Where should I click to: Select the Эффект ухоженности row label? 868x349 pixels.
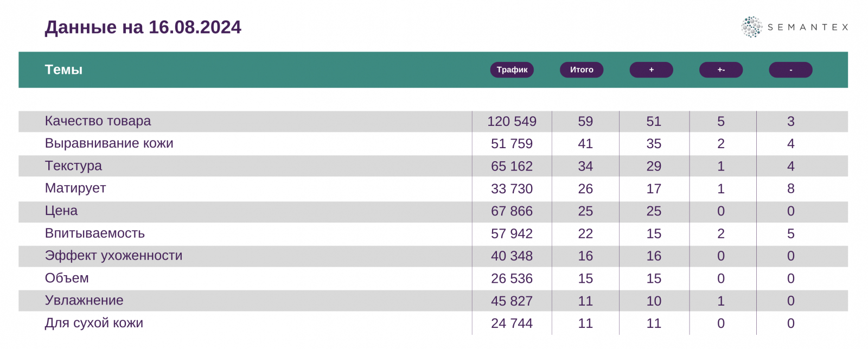(x=113, y=256)
